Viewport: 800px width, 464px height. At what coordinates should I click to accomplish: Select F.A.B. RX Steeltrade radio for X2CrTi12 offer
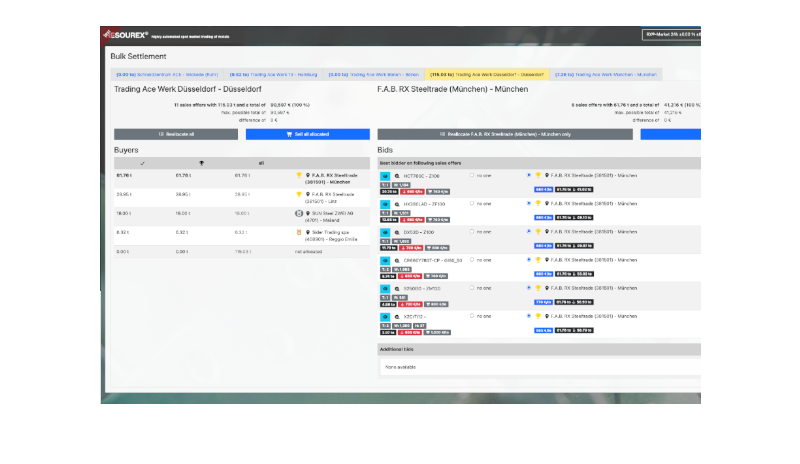529,316
